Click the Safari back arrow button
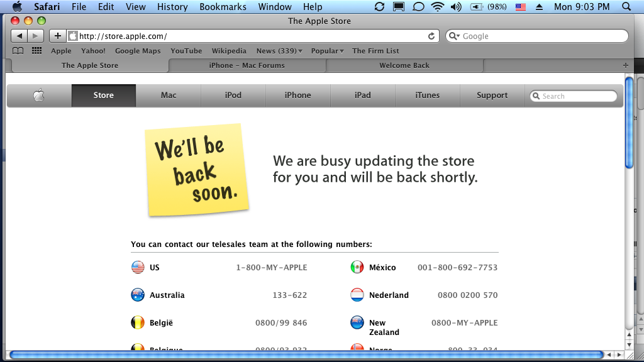644x362 pixels. pos(19,36)
